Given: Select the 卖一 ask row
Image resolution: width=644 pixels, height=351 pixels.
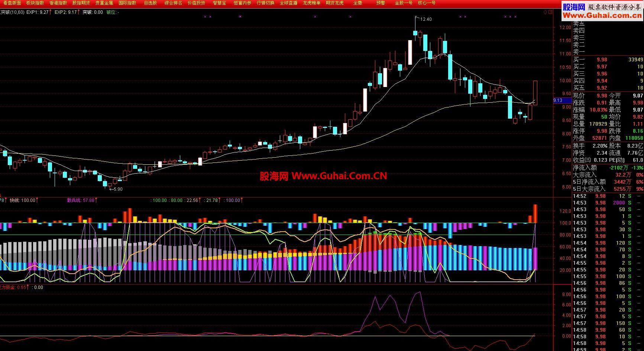Looking at the screenshot, I should pyautogui.click(x=608, y=52).
